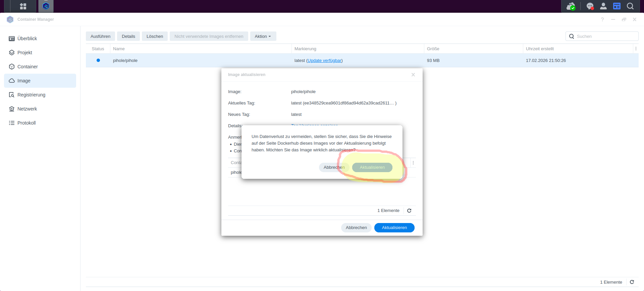Open the notifications chat icon
The height and width of the screenshot is (291, 644).
[x=590, y=6]
